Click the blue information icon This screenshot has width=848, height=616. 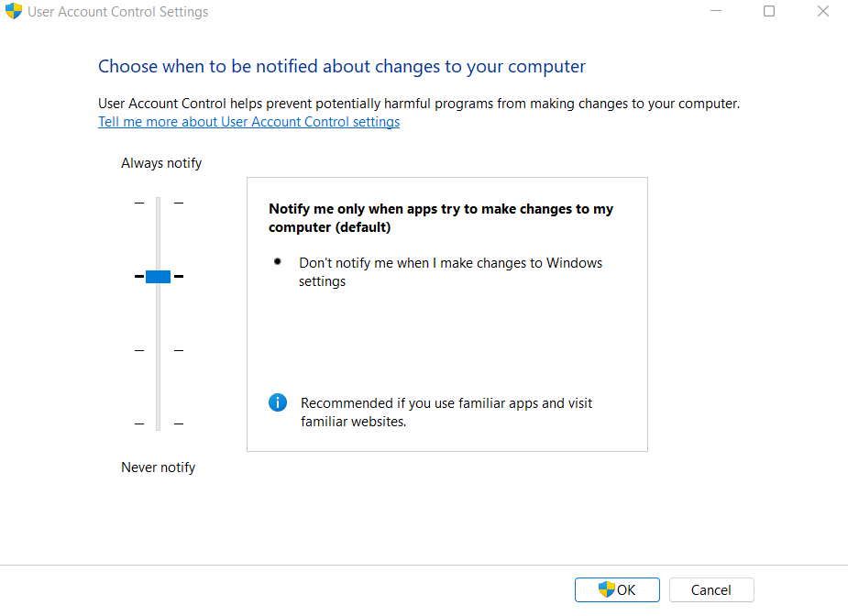point(277,402)
